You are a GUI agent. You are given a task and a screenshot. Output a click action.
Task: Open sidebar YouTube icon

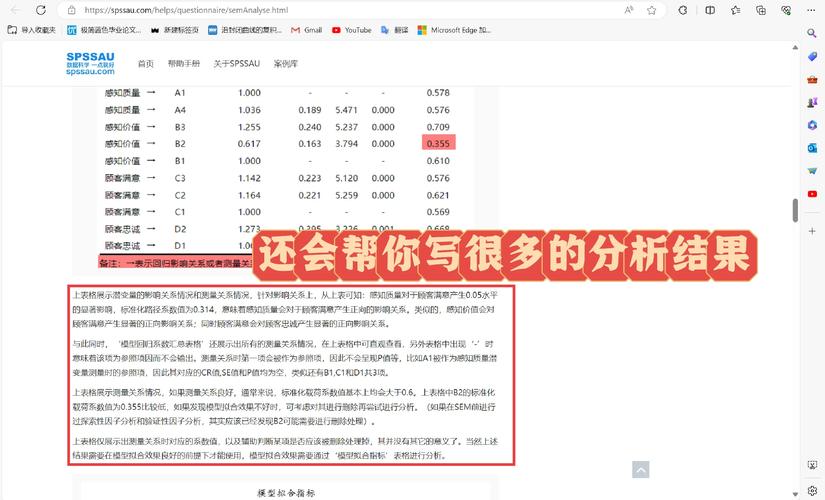pyautogui.click(x=812, y=194)
